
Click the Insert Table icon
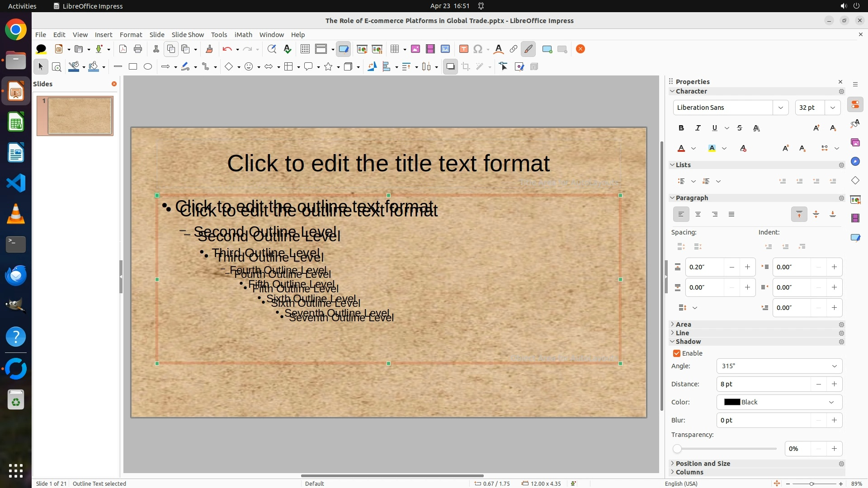click(395, 49)
